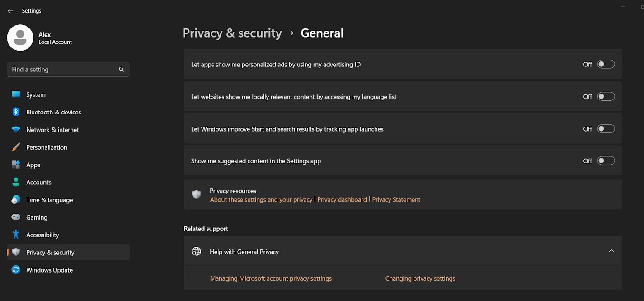This screenshot has width=644, height=301.
Task: Click the search magnifier icon
Action: click(121, 70)
